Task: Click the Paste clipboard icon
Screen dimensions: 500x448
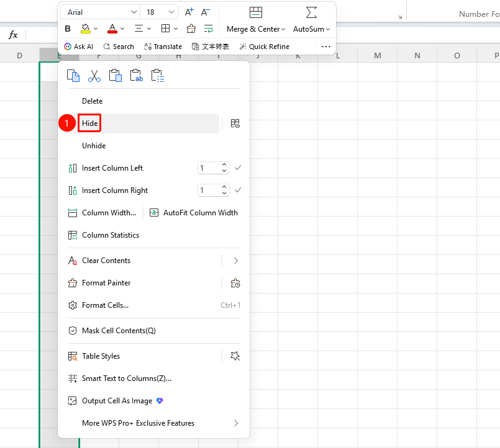Action: tap(116, 76)
